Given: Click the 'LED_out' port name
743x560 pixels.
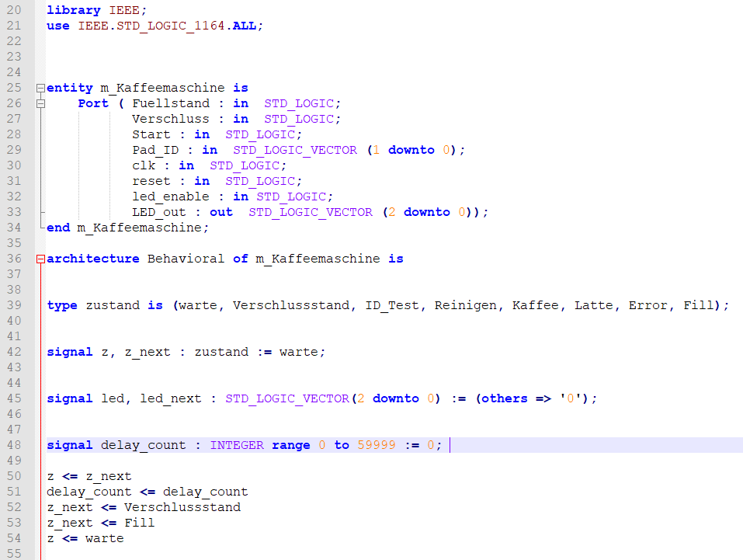Looking at the screenshot, I should tap(158, 213).
